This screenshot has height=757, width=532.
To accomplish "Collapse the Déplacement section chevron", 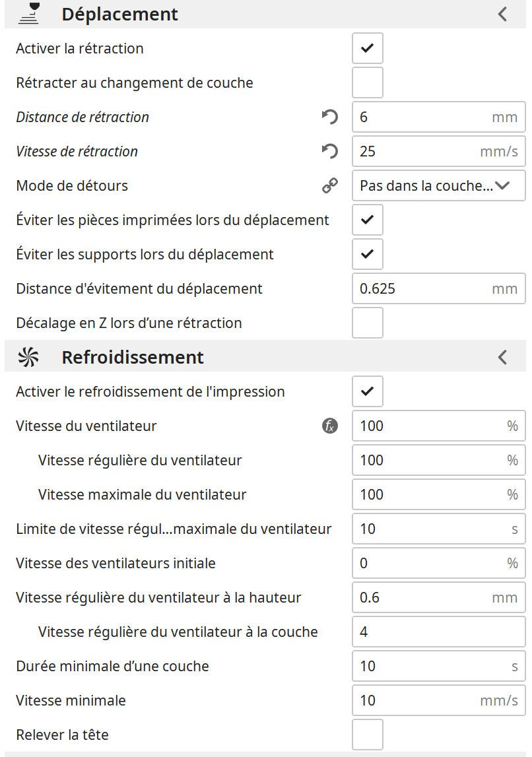I will click(503, 14).
